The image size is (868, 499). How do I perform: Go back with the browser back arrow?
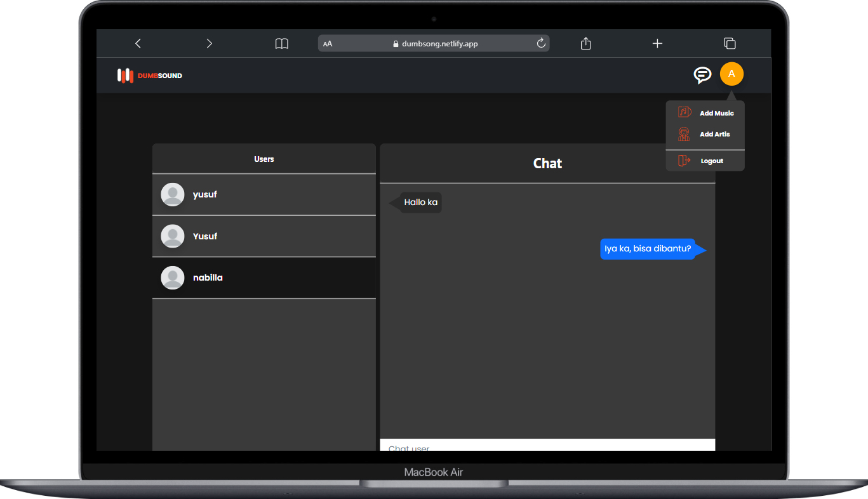pyautogui.click(x=138, y=43)
